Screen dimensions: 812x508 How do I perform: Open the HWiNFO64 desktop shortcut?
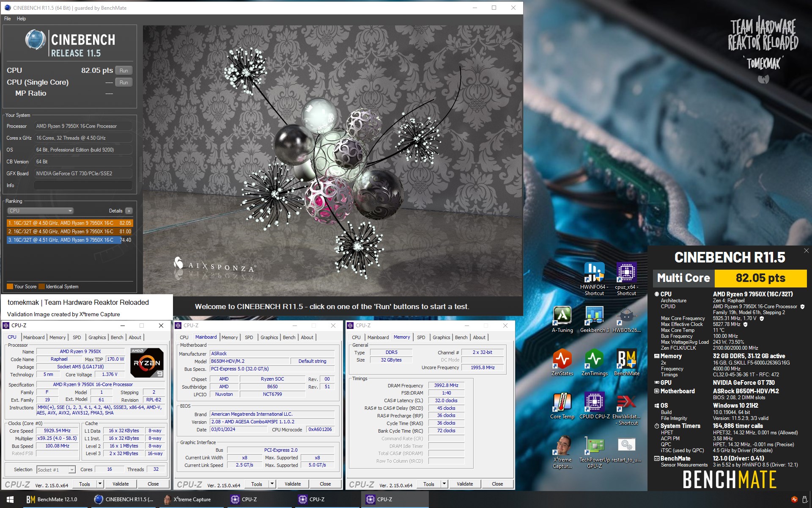coord(594,279)
